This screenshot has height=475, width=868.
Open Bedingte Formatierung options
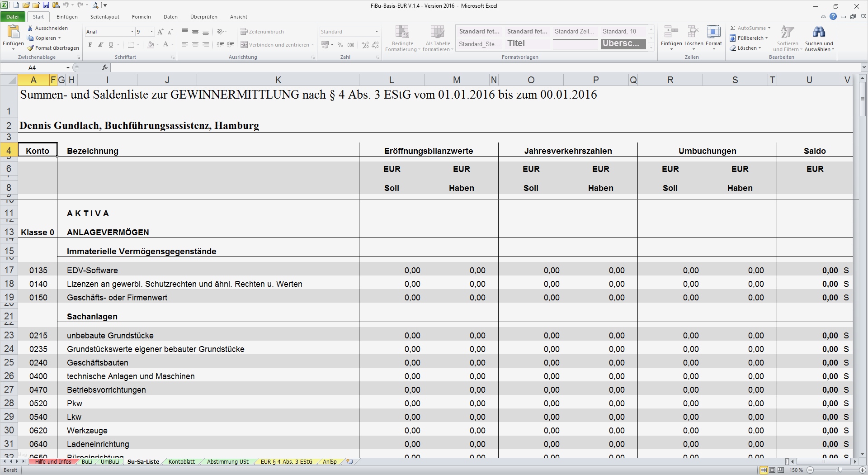coord(401,38)
